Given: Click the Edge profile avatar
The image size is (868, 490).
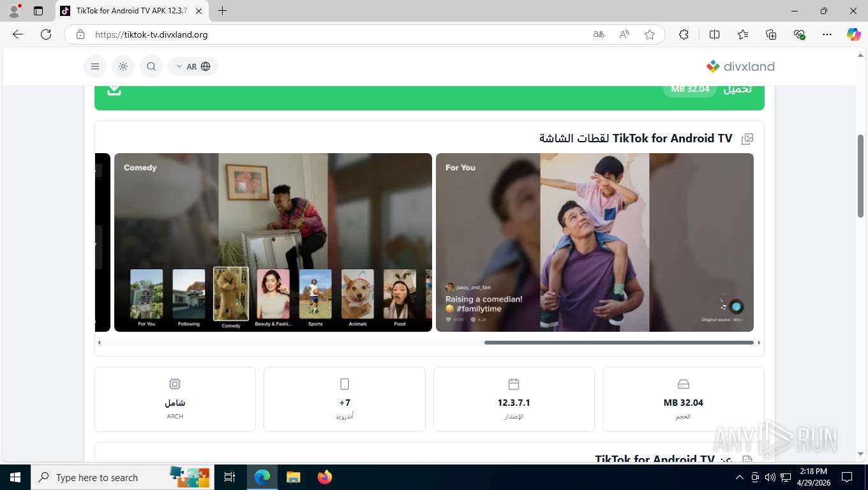Looking at the screenshot, I should point(14,11).
